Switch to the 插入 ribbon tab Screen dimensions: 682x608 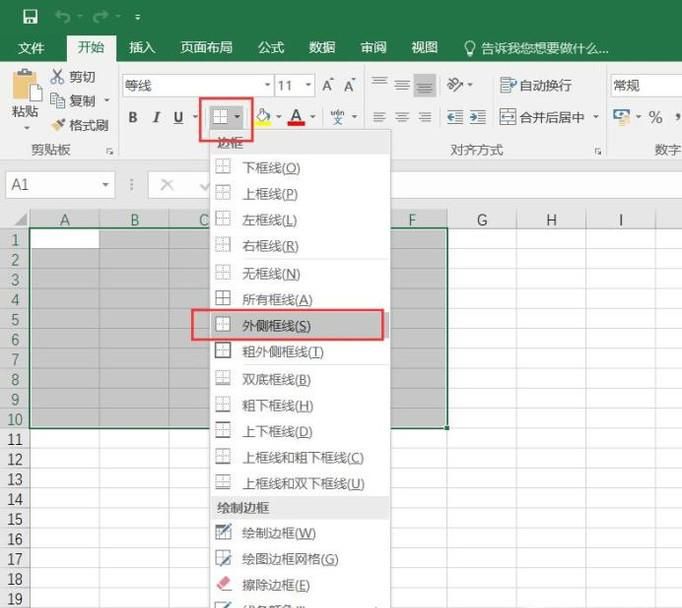(x=142, y=47)
